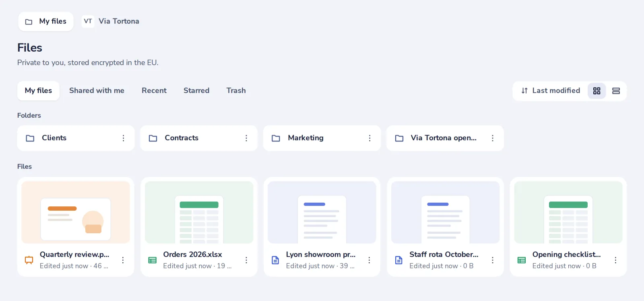Open the Last modified sort dropdown
This screenshot has width=644, height=301.
tap(550, 91)
